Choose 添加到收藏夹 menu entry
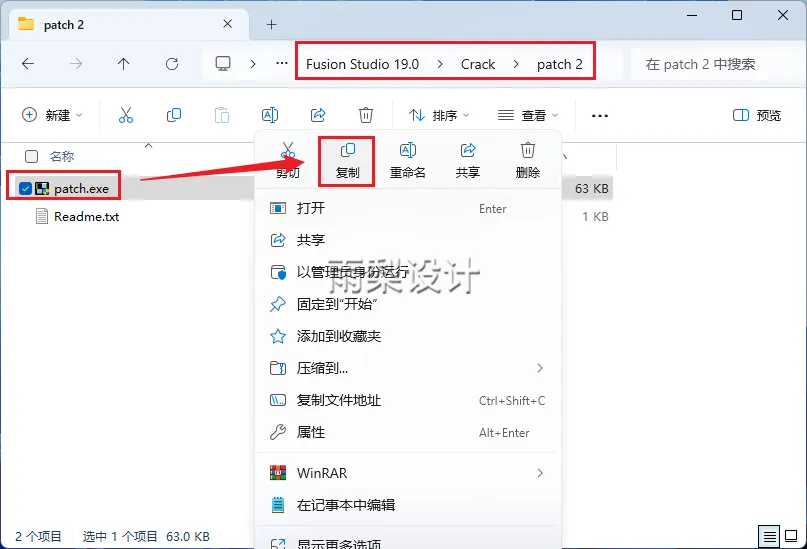The image size is (807, 549). 407,337
